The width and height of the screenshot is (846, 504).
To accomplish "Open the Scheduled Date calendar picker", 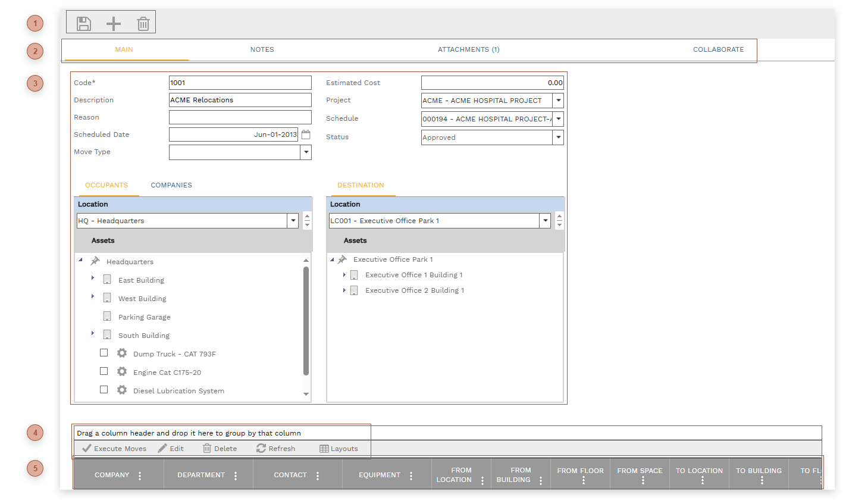I will (x=306, y=134).
